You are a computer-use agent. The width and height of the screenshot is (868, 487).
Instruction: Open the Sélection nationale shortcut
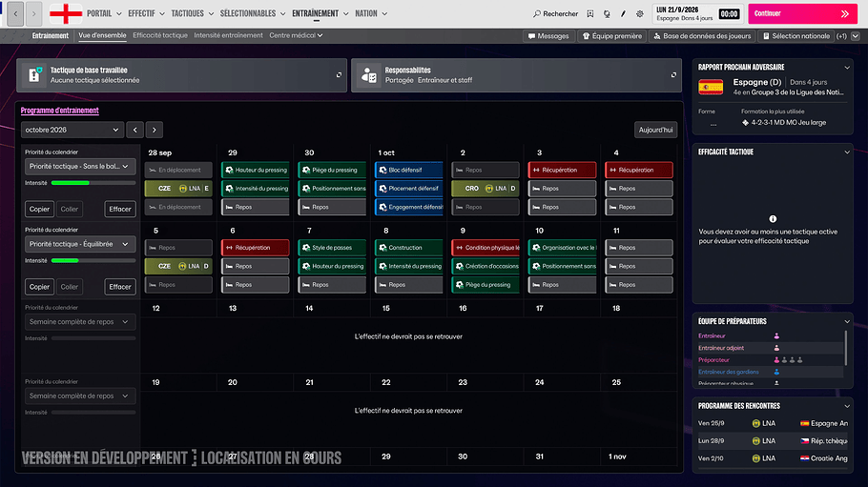796,36
